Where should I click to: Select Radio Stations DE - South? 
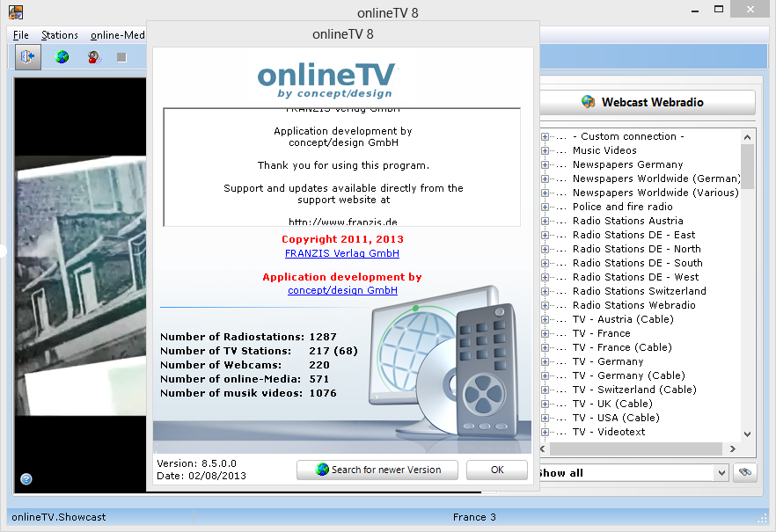[637, 263]
